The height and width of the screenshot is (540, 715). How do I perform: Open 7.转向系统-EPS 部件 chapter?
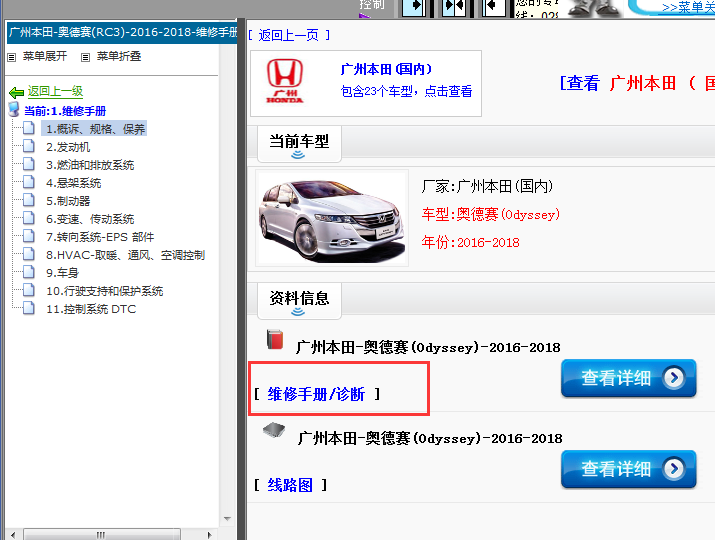click(x=100, y=237)
